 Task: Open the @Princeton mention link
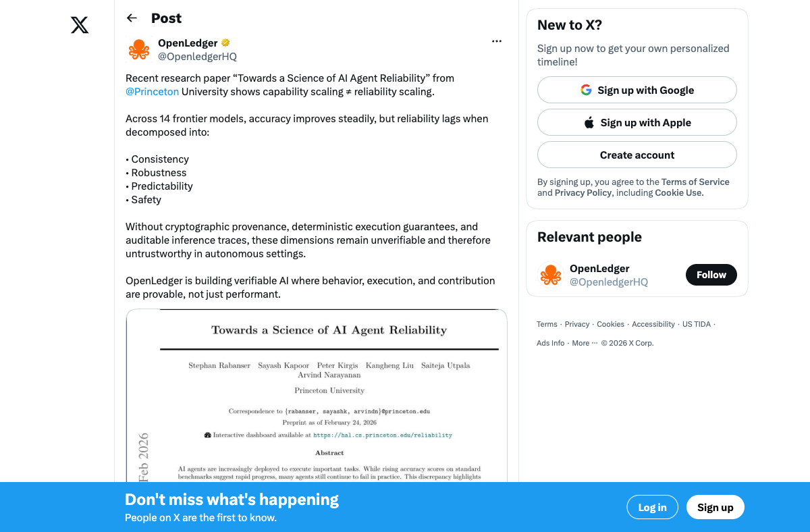pos(152,92)
